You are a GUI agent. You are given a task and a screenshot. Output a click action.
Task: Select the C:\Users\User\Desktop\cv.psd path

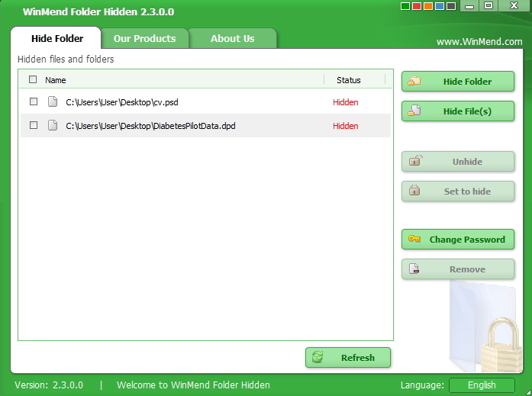122,102
